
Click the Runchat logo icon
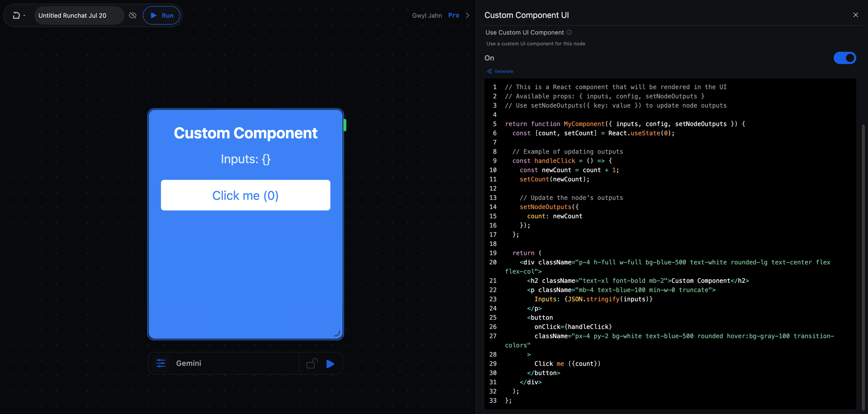16,16
